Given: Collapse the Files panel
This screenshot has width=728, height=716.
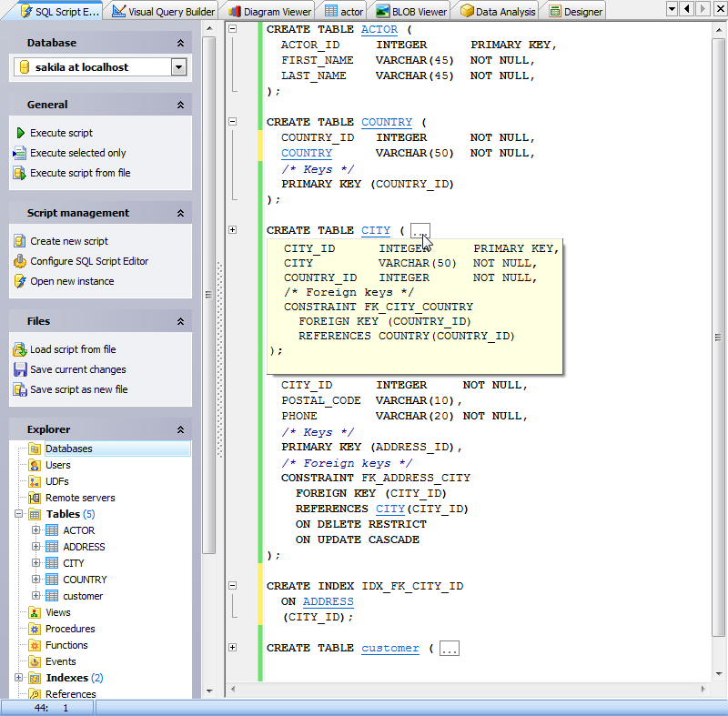Looking at the screenshot, I should click(x=181, y=320).
